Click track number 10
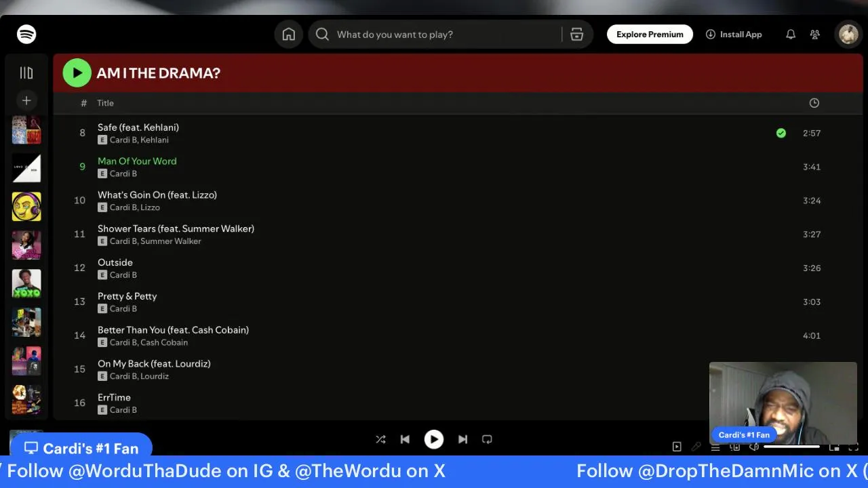Viewport: 868px width, 488px height. 80,201
